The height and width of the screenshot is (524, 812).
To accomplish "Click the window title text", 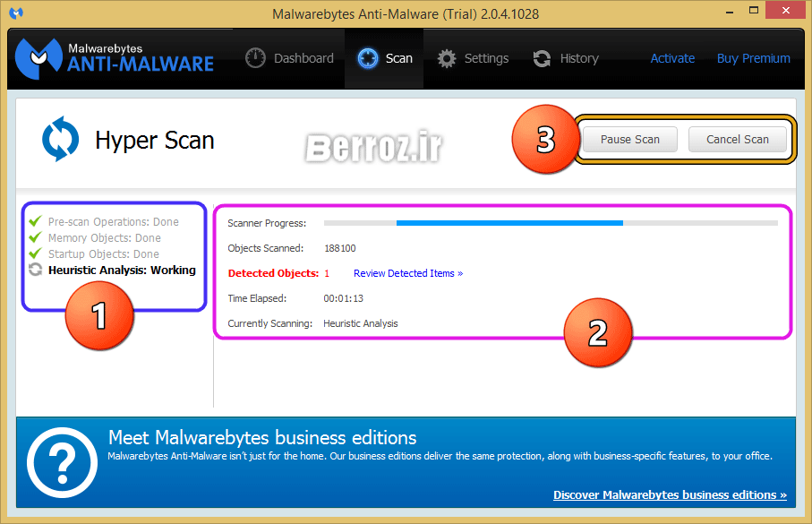I will pyautogui.click(x=406, y=14).
